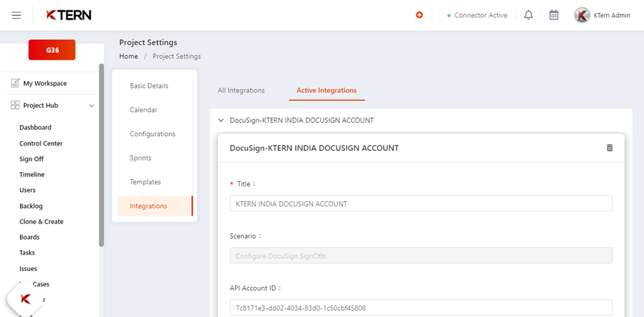The width and height of the screenshot is (644, 317).
Task: Click the My Workspace edit icon
Action: point(15,83)
